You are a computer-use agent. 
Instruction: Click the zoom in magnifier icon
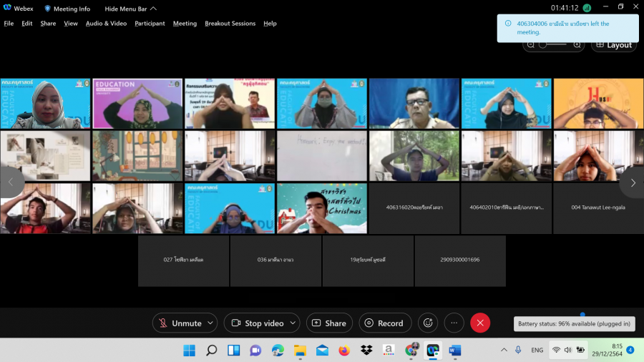tap(577, 44)
